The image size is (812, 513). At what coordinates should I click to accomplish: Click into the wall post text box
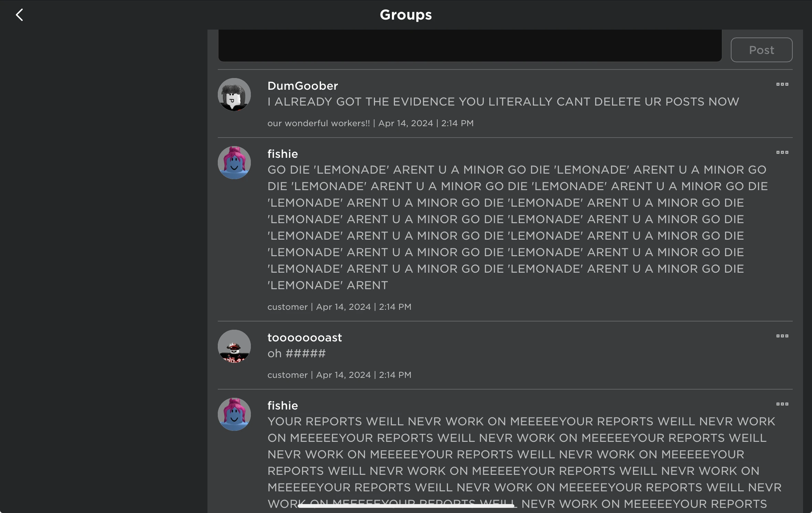tap(470, 45)
